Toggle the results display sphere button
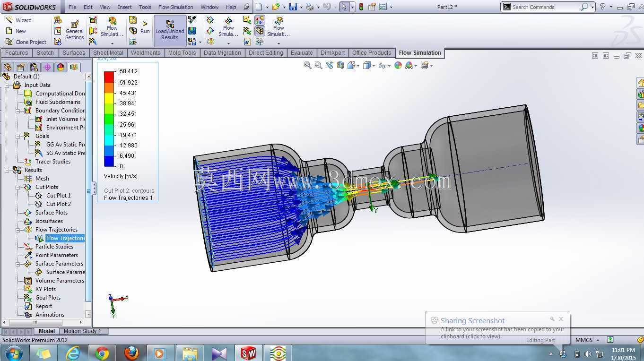 pyautogui.click(x=260, y=20)
